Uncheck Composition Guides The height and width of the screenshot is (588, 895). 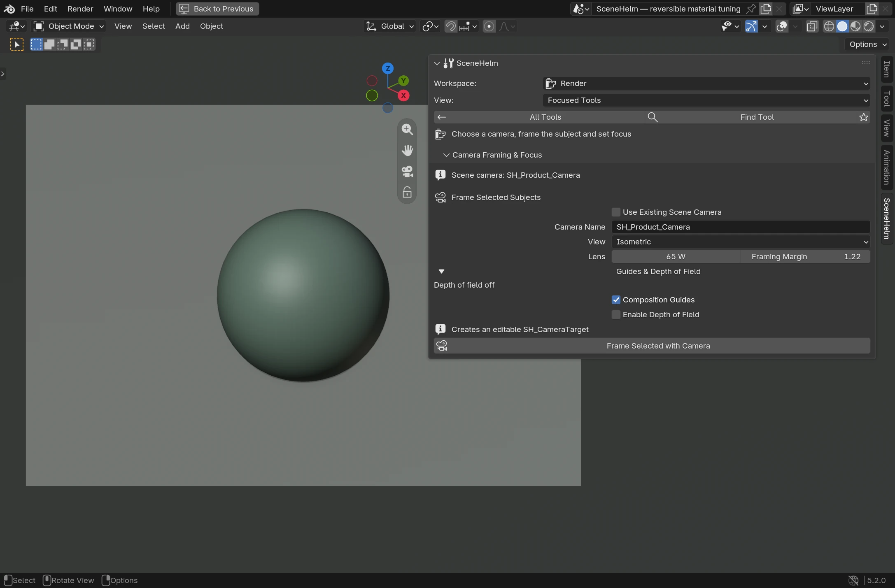point(616,300)
